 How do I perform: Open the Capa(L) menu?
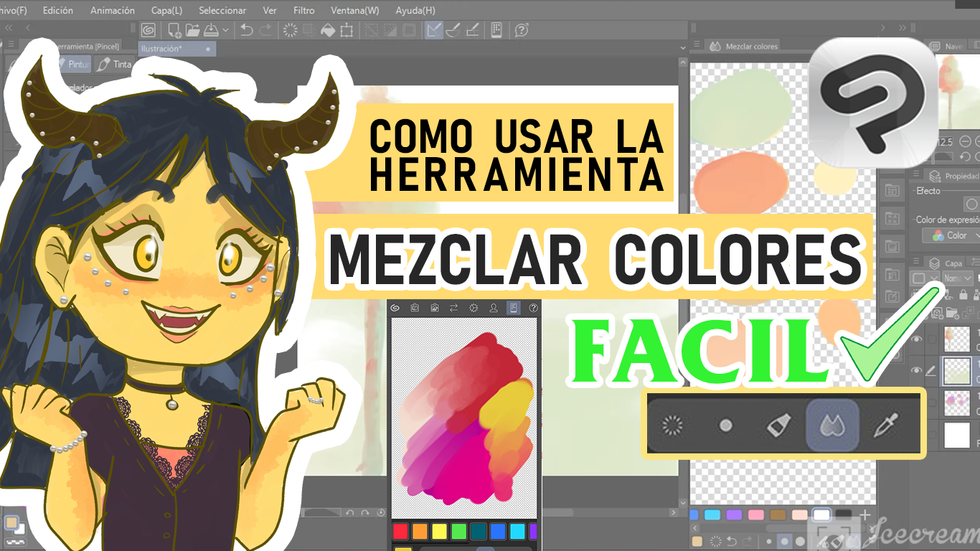click(166, 10)
